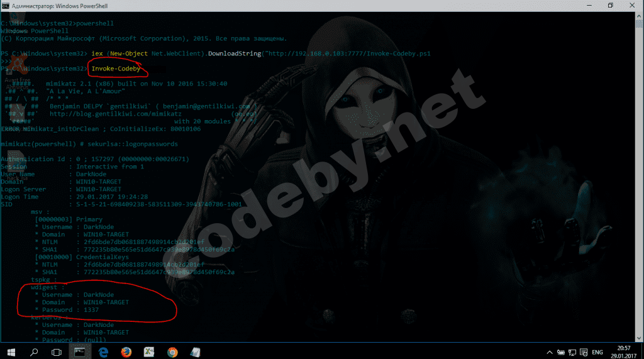Click the 'wdigest :' heading
The height and width of the screenshot is (359, 644).
tap(48, 287)
